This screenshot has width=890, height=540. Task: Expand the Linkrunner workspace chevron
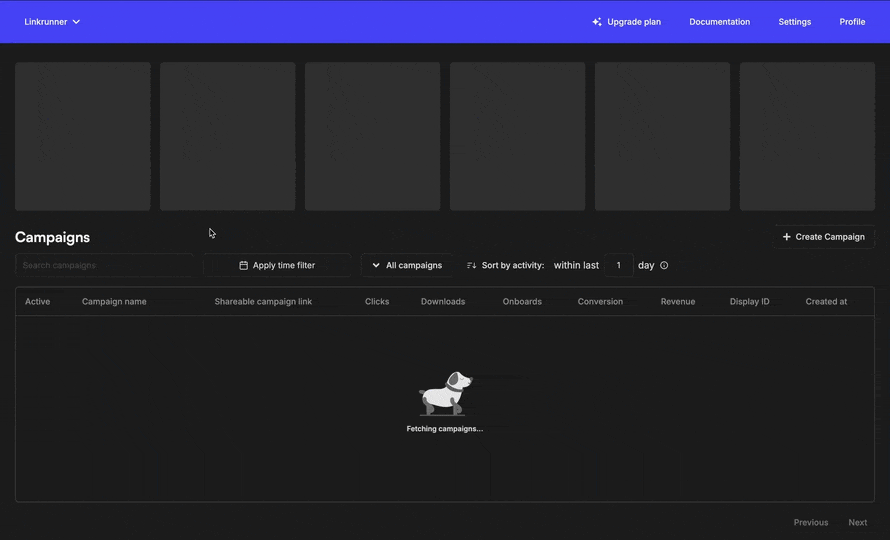(x=77, y=22)
